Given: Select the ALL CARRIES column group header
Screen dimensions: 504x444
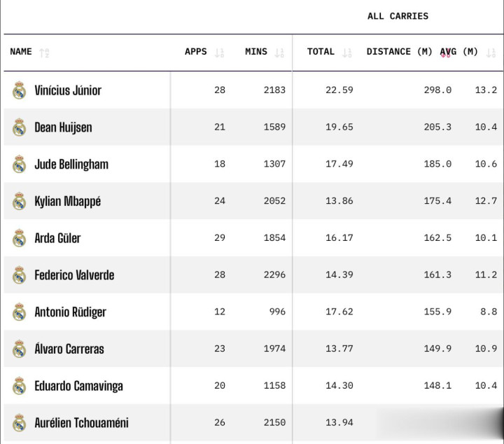Looking at the screenshot, I should (x=398, y=16).
